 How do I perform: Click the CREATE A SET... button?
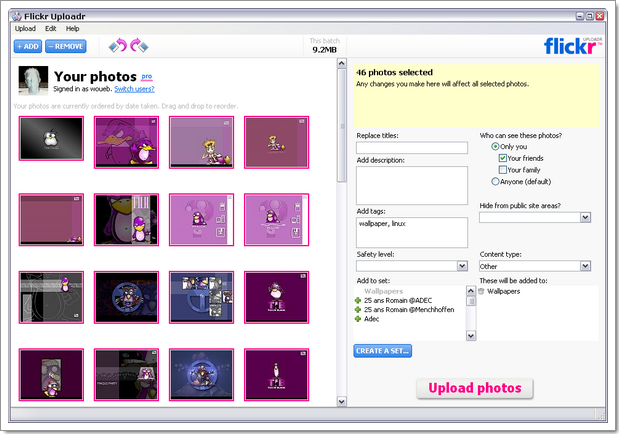pyautogui.click(x=383, y=351)
